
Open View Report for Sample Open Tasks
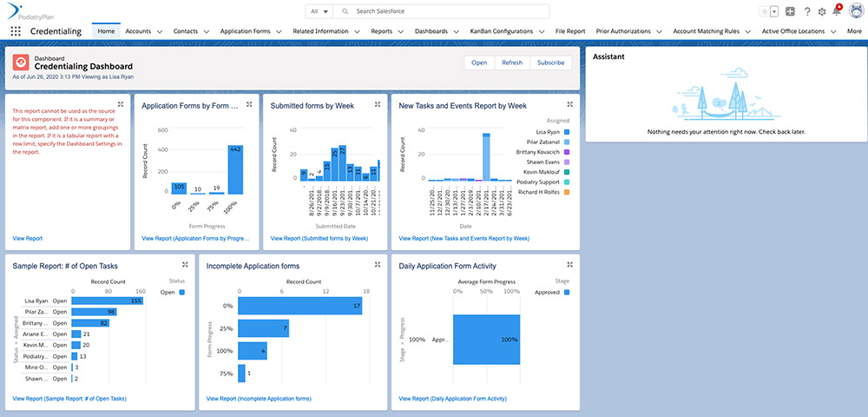(69, 399)
